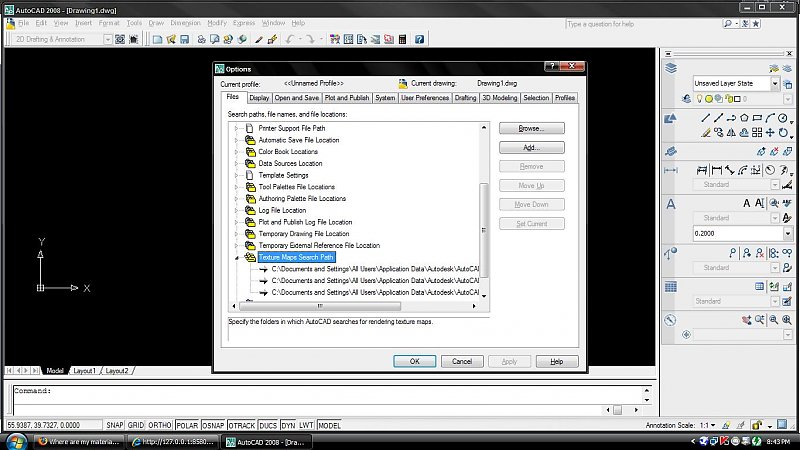Viewport: 800px width, 450px height.
Task: Select the Move tool in dashboard
Action: (770, 133)
